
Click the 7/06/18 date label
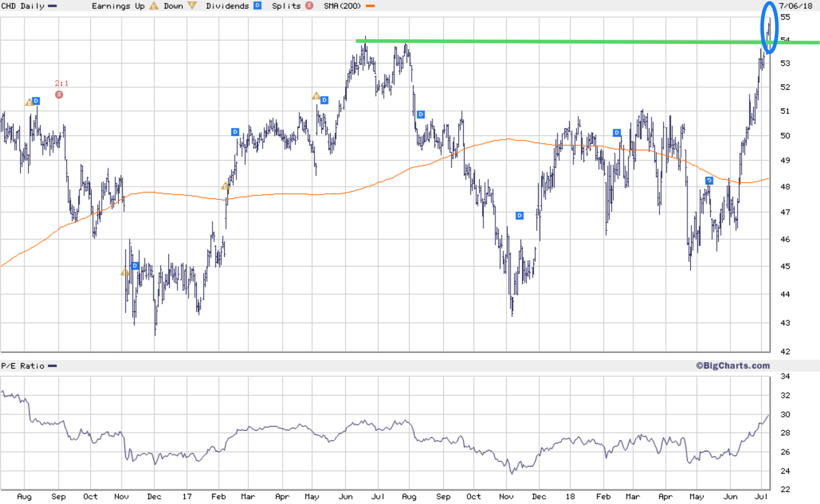point(796,6)
